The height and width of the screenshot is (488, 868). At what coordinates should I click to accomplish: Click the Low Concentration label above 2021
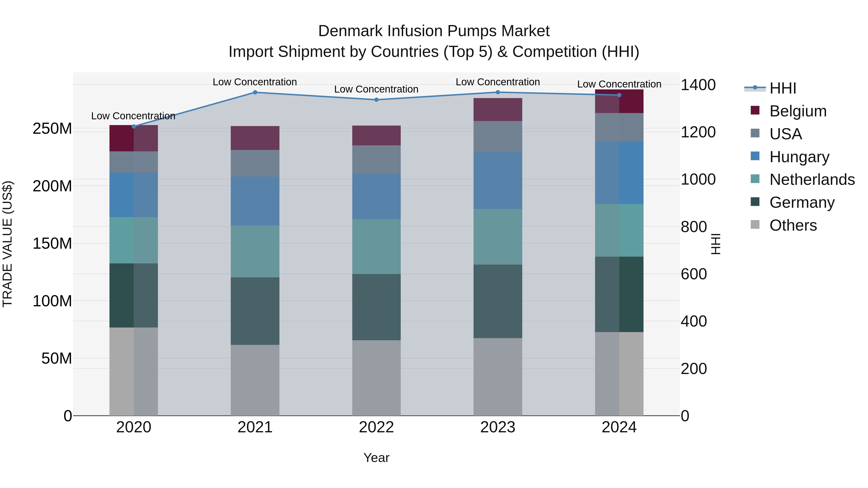click(255, 82)
